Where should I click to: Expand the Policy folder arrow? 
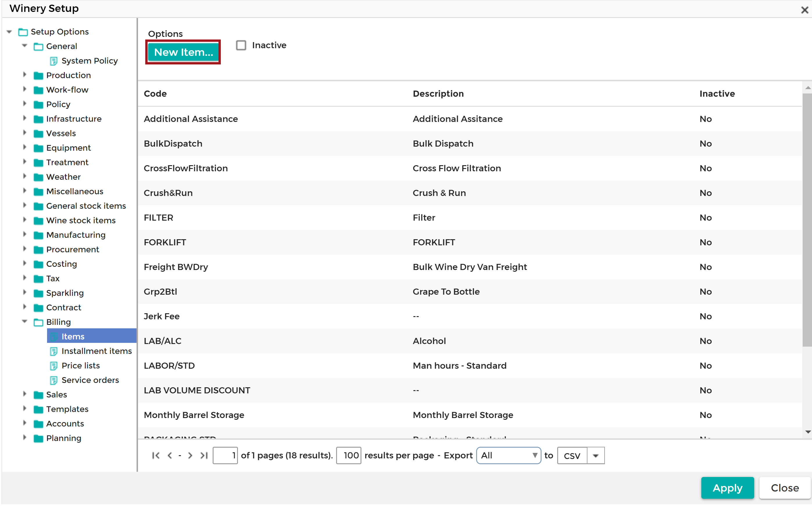coord(24,104)
